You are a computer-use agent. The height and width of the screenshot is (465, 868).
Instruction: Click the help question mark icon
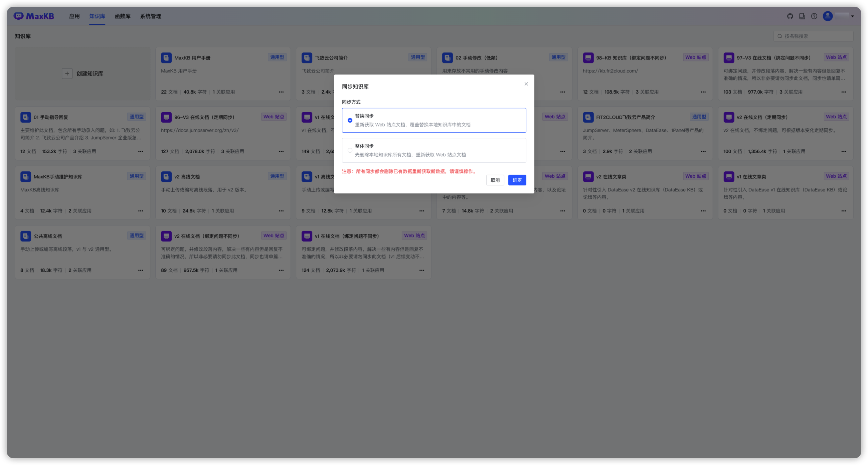(814, 16)
